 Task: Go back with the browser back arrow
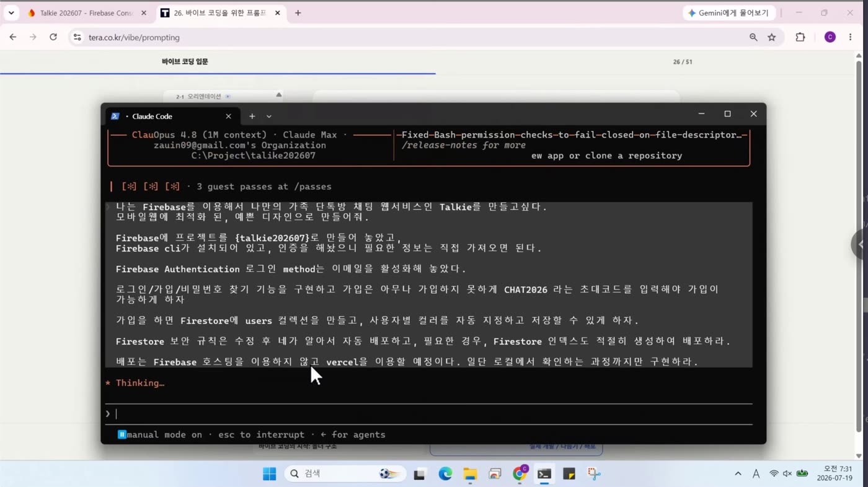tap(13, 37)
